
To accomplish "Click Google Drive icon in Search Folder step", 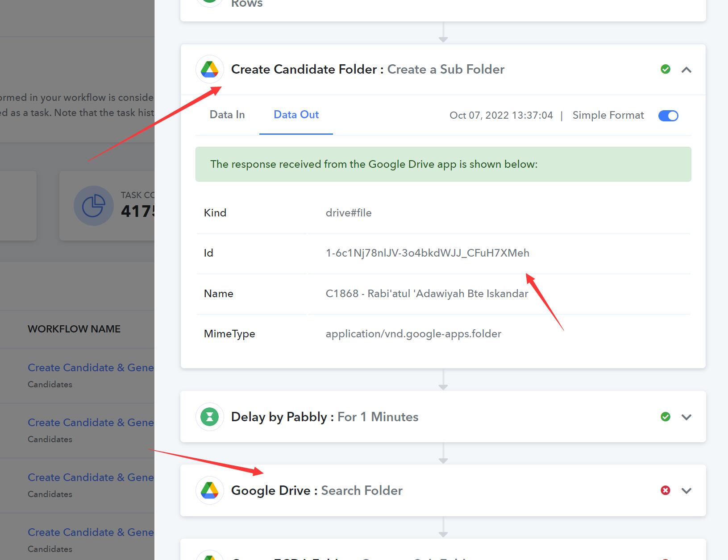I will 209,490.
